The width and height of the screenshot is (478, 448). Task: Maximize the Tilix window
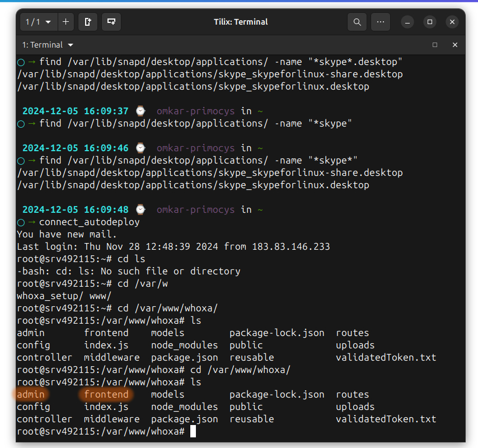[x=430, y=22]
